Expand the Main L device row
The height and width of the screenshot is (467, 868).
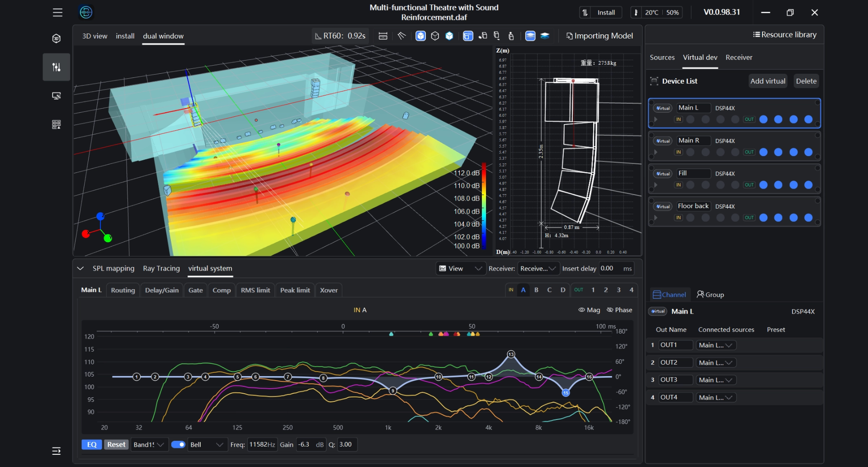pyautogui.click(x=656, y=119)
